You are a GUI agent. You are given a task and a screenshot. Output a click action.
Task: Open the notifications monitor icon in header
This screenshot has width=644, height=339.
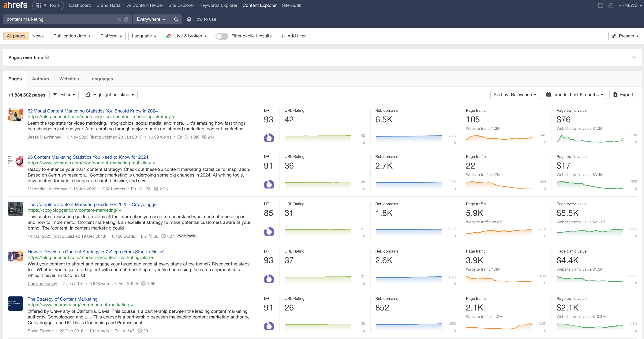pyautogui.click(x=600, y=6)
